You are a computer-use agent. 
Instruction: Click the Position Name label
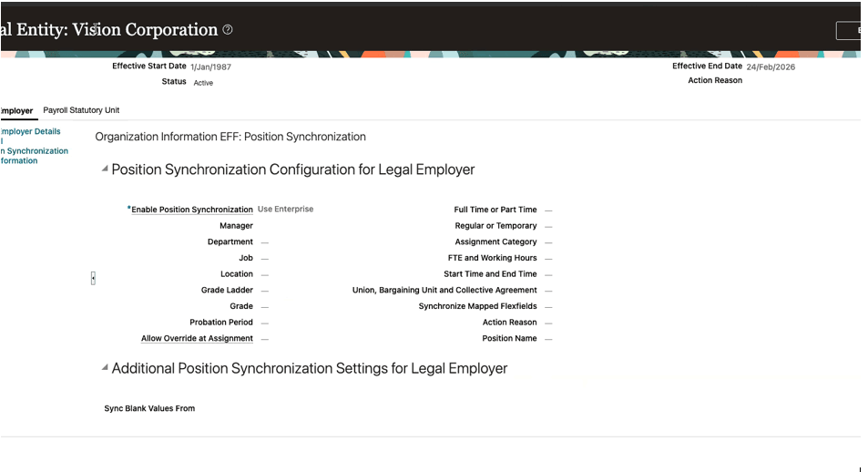[x=509, y=338]
